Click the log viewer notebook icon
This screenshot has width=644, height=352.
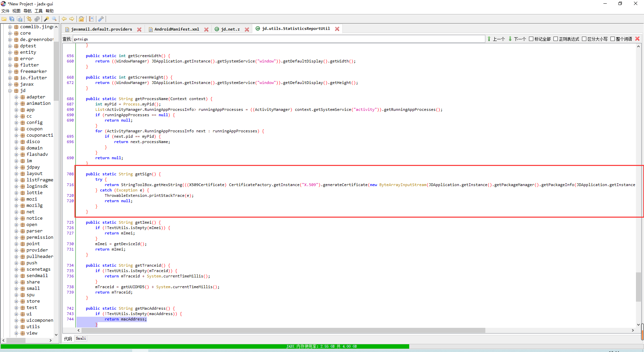tap(91, 19)
